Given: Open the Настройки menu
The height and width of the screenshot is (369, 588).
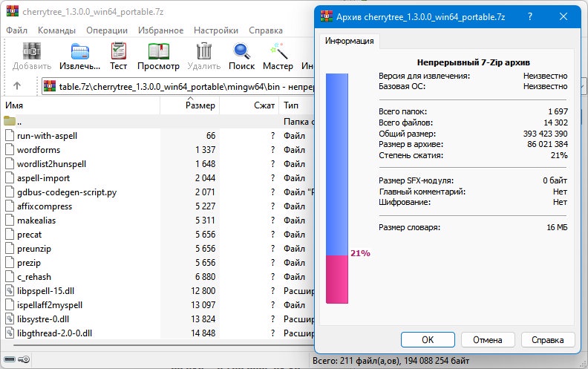Looking at the screenshot, I should [215, 30].
